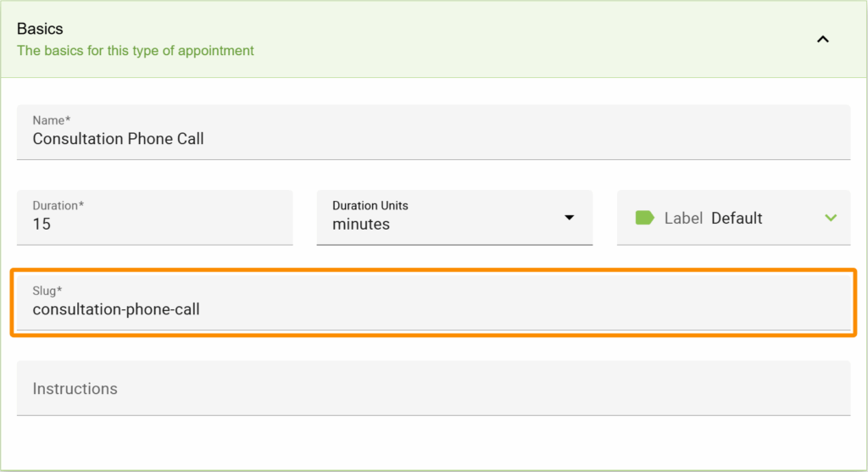Expand the Label selector green chevron
The height and width of the screenshot is (472, 868).
(831, 218)
